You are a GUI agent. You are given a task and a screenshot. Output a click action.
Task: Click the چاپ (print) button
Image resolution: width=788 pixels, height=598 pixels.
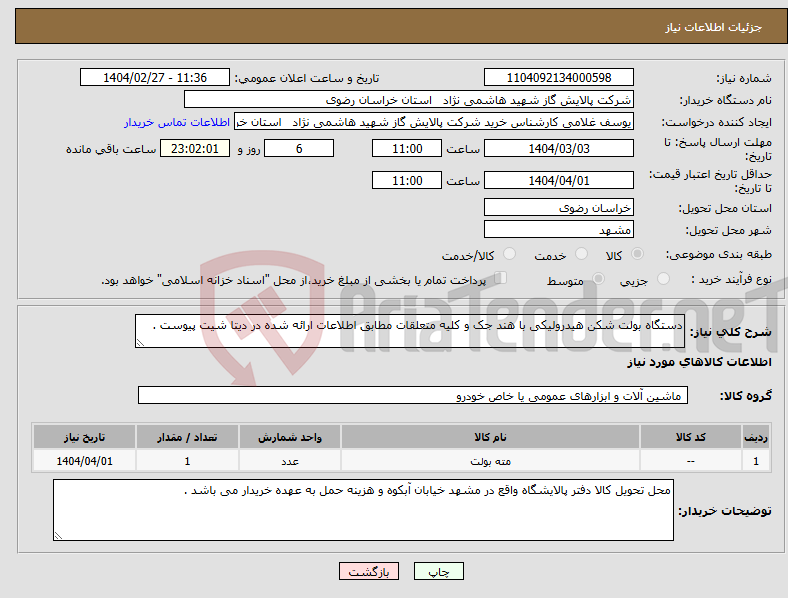pyautogui.click(x=438, y=571)
